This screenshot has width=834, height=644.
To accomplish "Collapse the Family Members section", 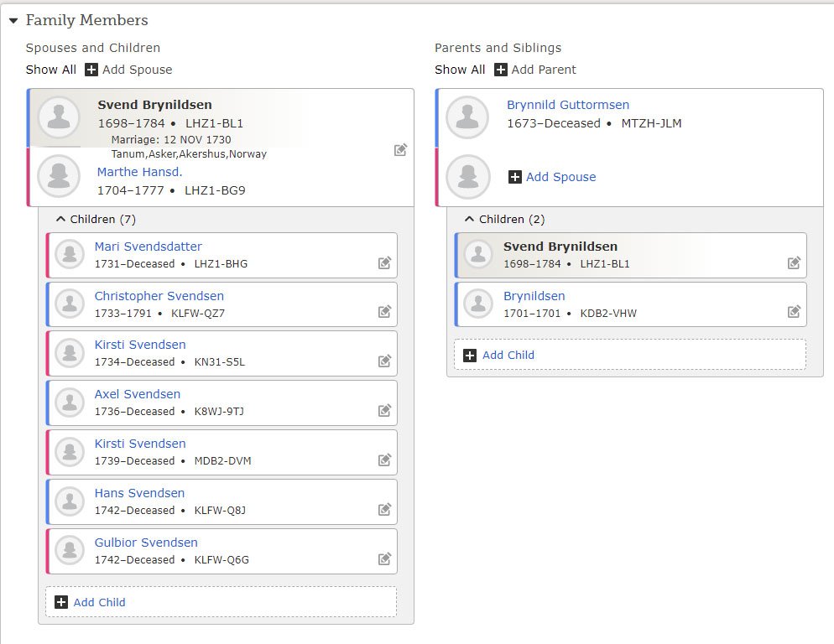I will click(x=13, y=21).
